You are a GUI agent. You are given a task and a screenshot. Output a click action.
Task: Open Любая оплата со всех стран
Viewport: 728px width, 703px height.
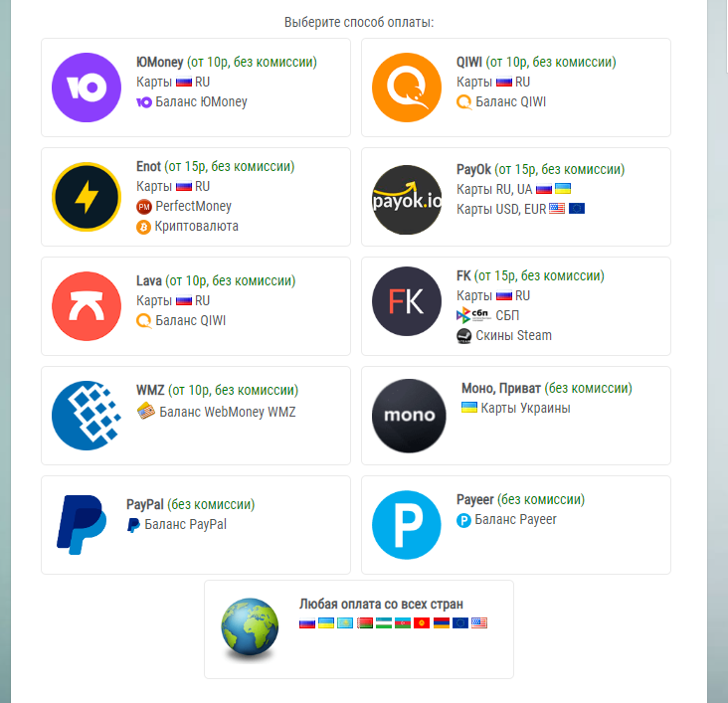pyautogui.click(x=381, y=605)
